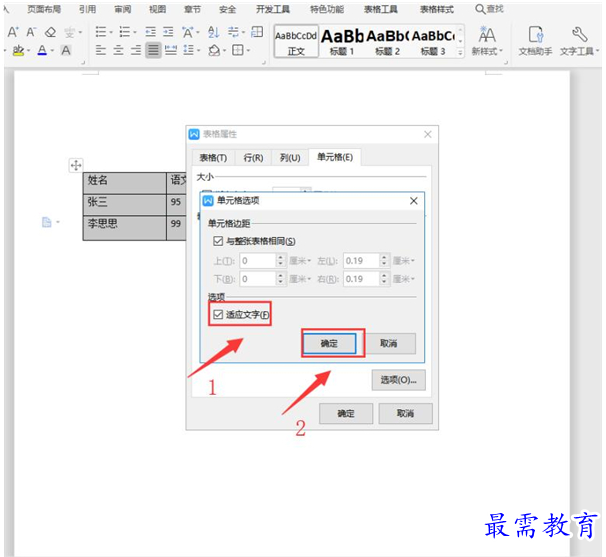Open the line spacing dropdown arrow
Screen dimensions: 606x557
(x=199, y=51)
